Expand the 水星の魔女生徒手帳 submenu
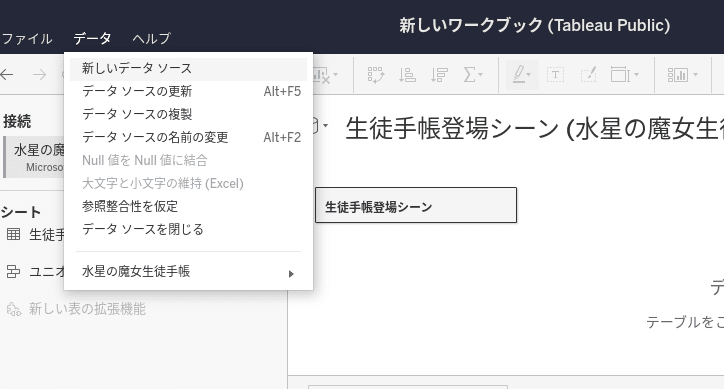The height and width of the screenshot is (389, 724). click(x=188, y=272)
